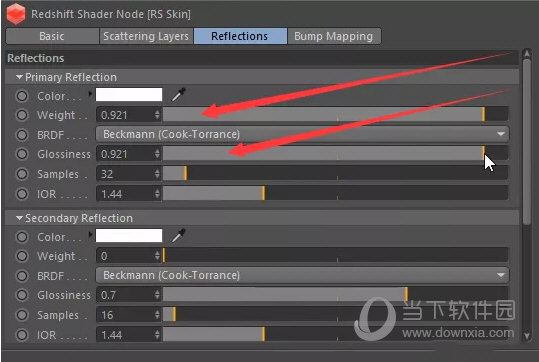
Task: Toggle Secondary Reflection Glossiness animation dot
Action: (x=22, y=295)
